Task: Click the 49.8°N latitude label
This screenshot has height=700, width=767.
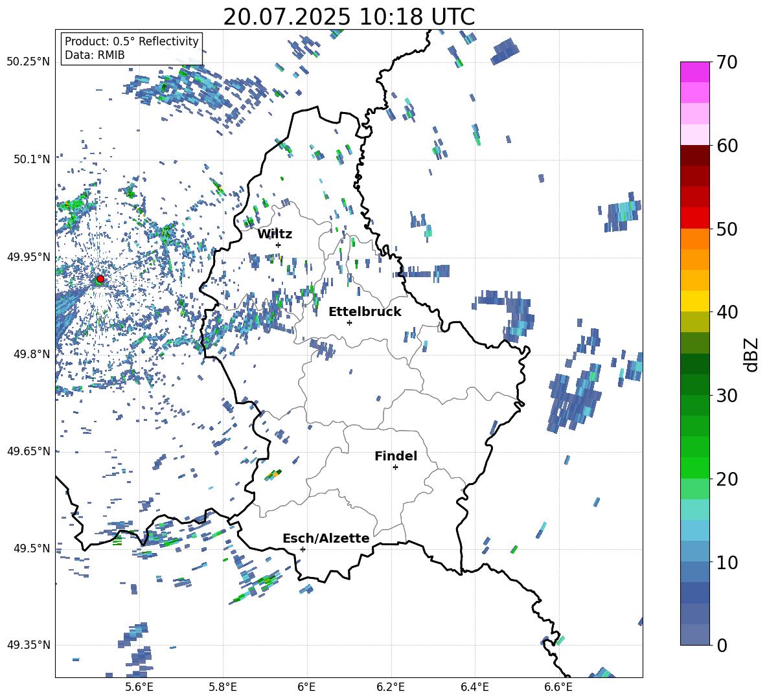Action: coord(32,354)
